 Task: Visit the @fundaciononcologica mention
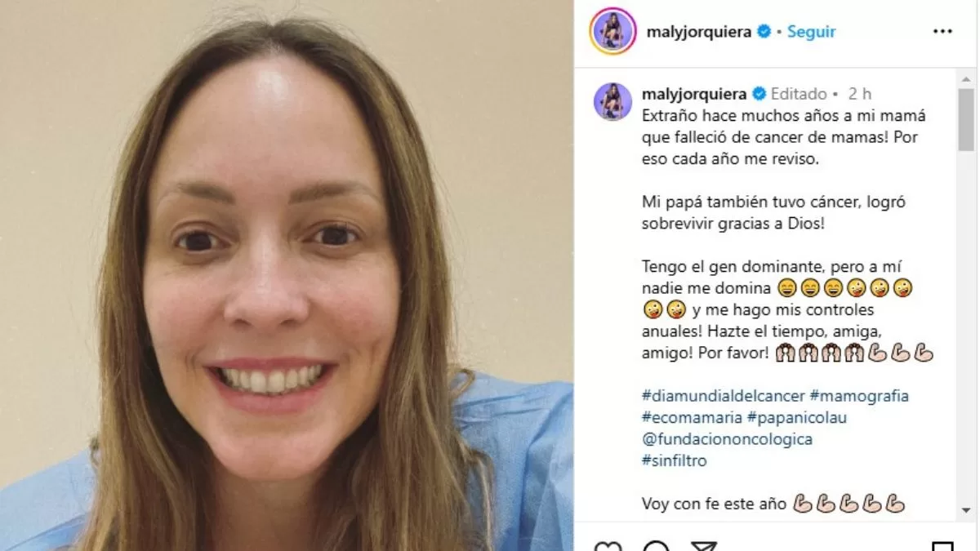727,439
